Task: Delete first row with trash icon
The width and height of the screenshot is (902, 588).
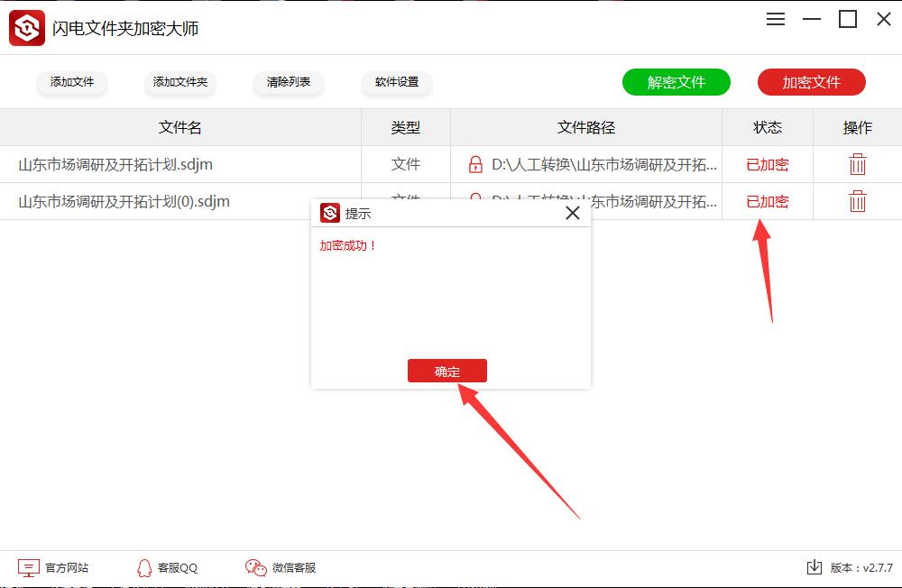Action: tap(857, 164)
